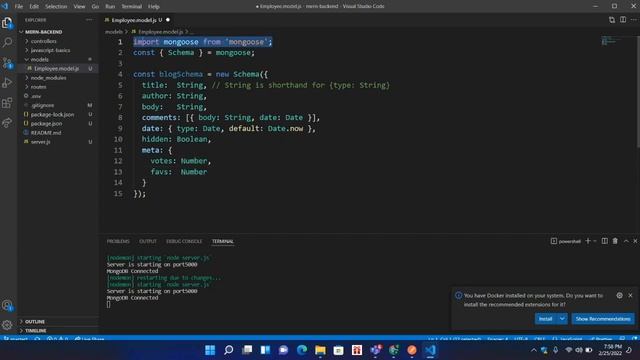
Task: Split the terminal panel
Action: pos(604,241)
